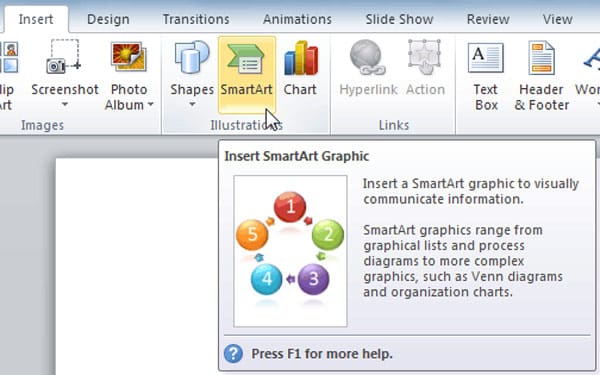The height and width of the screenshot is (375, 600).
Task: Insert a SmartArt graphic
Action: click(x=247, y=75)
